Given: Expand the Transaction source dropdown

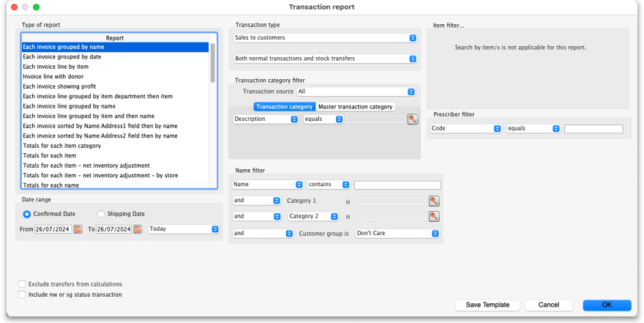Looking at the screenshot, I should click(356, 92).
